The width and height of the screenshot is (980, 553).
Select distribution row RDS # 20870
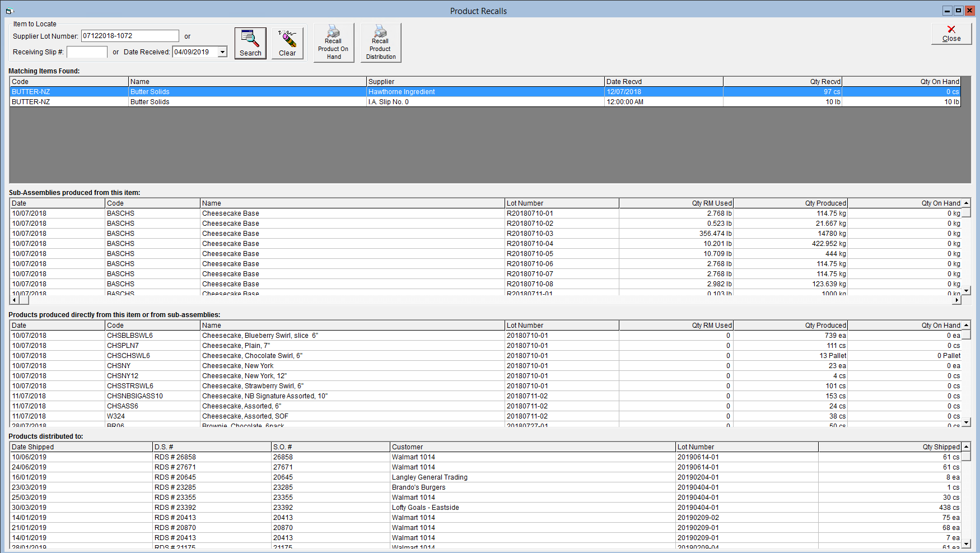point(486,528)
